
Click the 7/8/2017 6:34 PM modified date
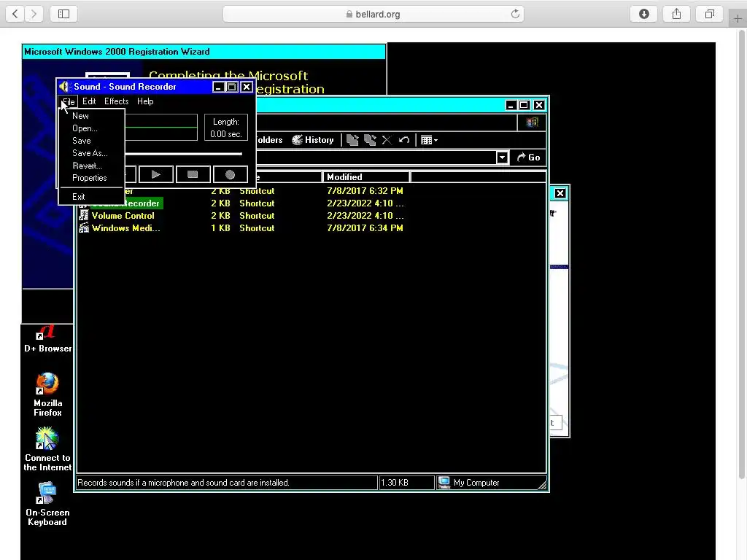point(365,228)
